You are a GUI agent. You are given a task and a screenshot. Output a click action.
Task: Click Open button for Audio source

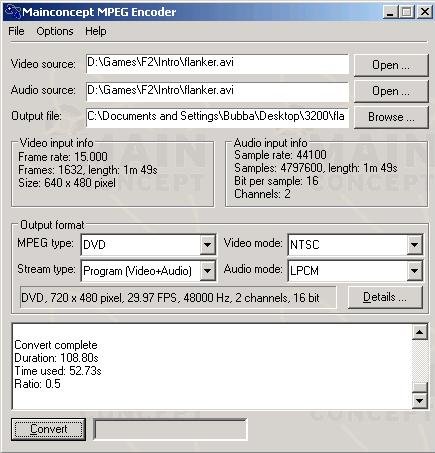(x=391, y=91)
